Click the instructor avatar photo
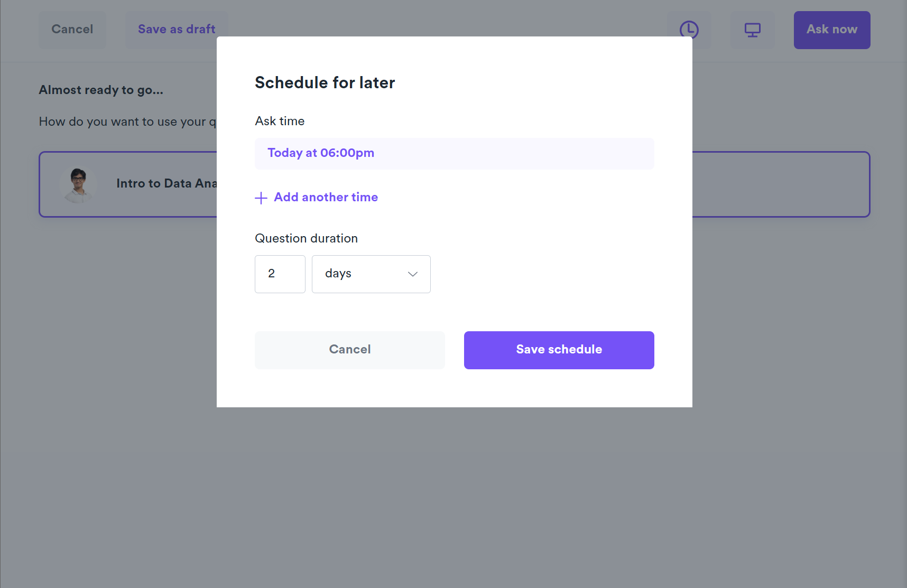This screenshot has height=588, width=907. [x=78, y=184]
